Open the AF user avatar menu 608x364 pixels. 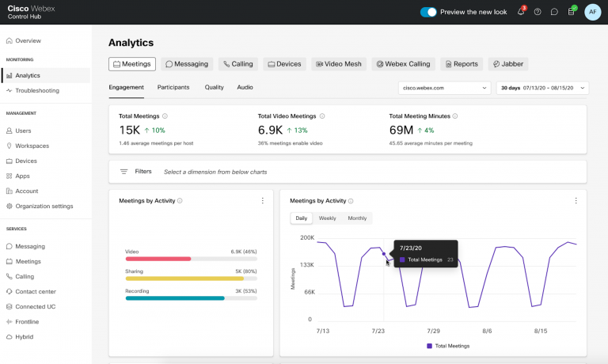coord(592,12)
